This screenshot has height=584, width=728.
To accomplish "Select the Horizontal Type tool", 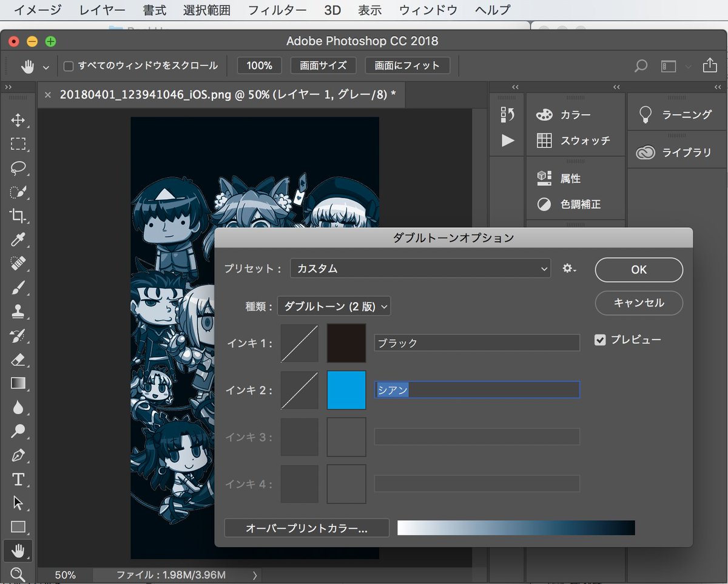I will pos(18,479).
